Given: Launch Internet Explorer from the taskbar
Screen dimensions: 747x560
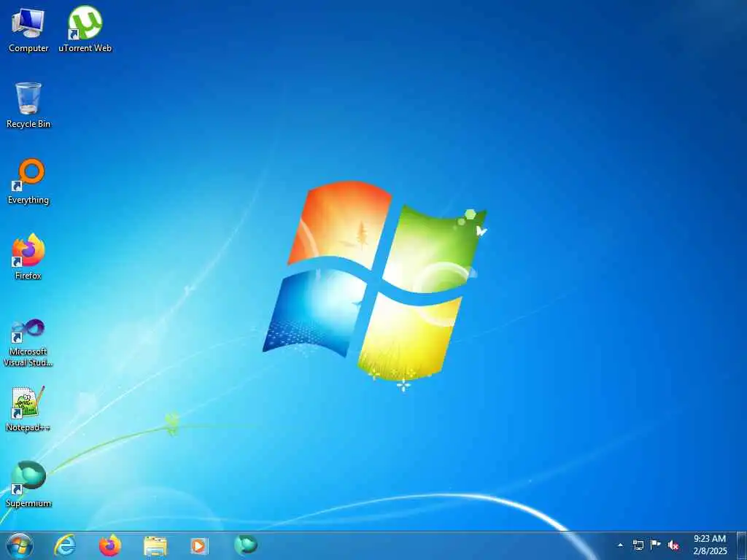Looking at the screenshot, I should pyautogui.click(x=65, y=545).
